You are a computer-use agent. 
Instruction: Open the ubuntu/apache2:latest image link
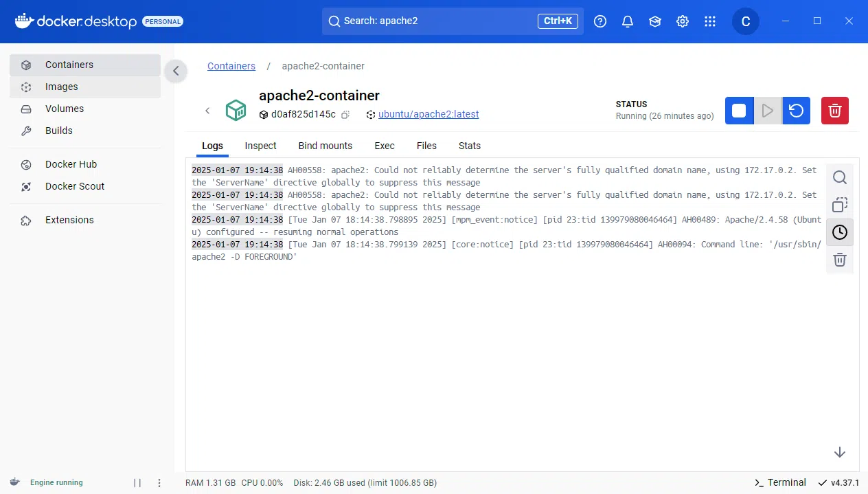click(x=429, y=114)
